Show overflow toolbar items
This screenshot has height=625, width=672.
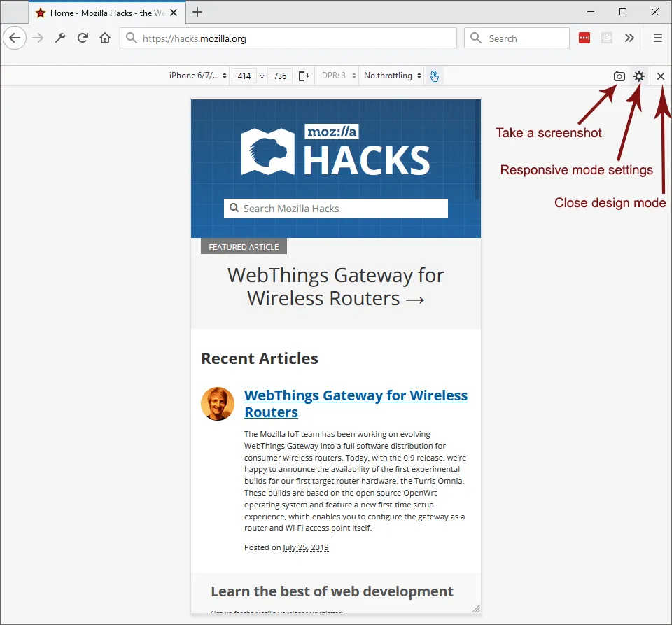tap(629, 38)
